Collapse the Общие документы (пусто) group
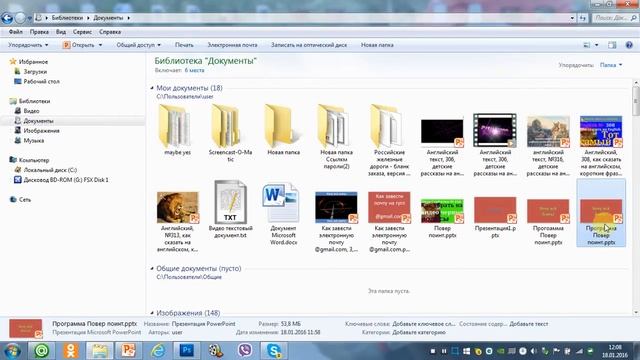 [152, 268]
